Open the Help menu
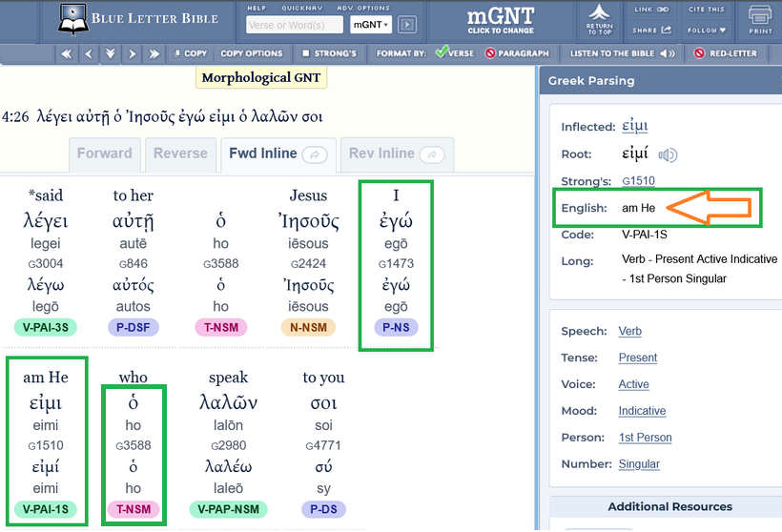This screenshot has height=532, width=782. 257,8
